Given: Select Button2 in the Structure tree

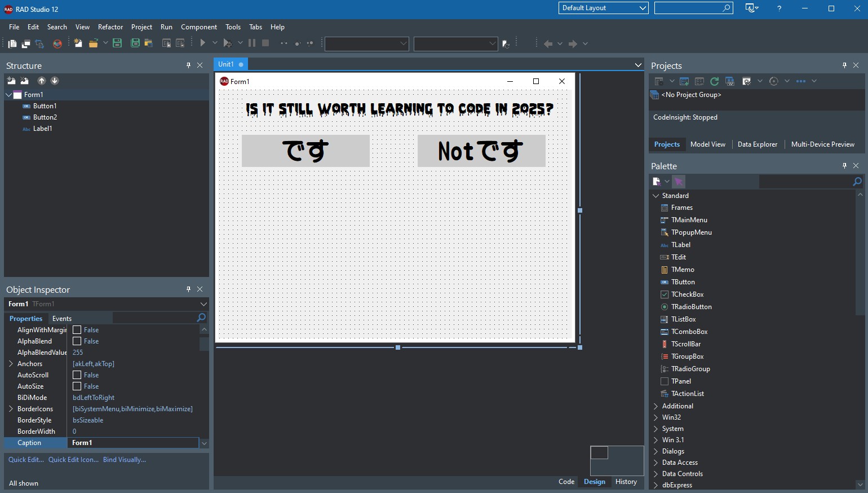Looking at the screenshot, I should coord(45,117).
